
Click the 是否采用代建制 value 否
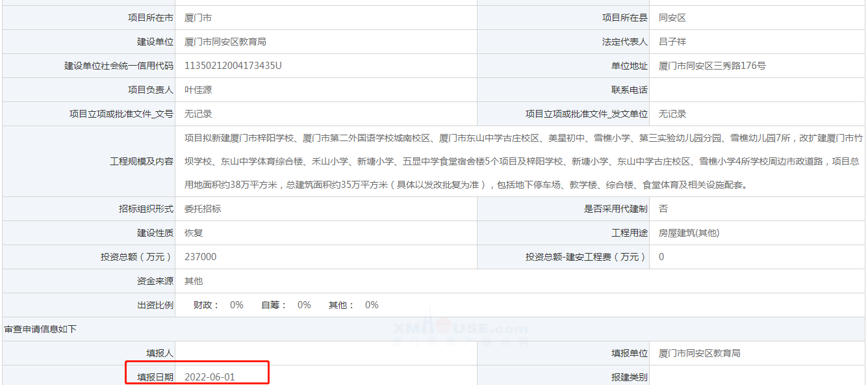[x=663, y=209]
